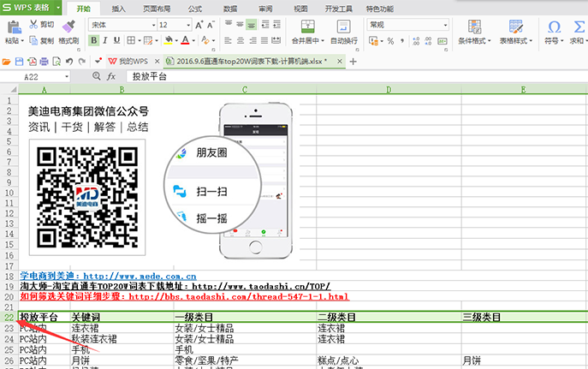Click the Paste (粘贴) clipboard icon
588x369 pixels.
click(14, 27)
